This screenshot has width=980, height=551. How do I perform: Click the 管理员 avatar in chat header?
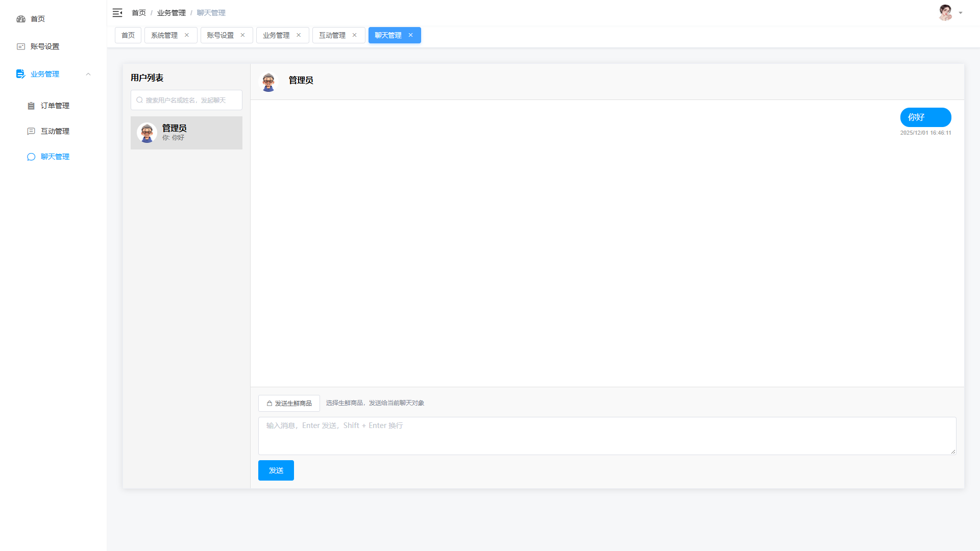click(x=268, y=82)
